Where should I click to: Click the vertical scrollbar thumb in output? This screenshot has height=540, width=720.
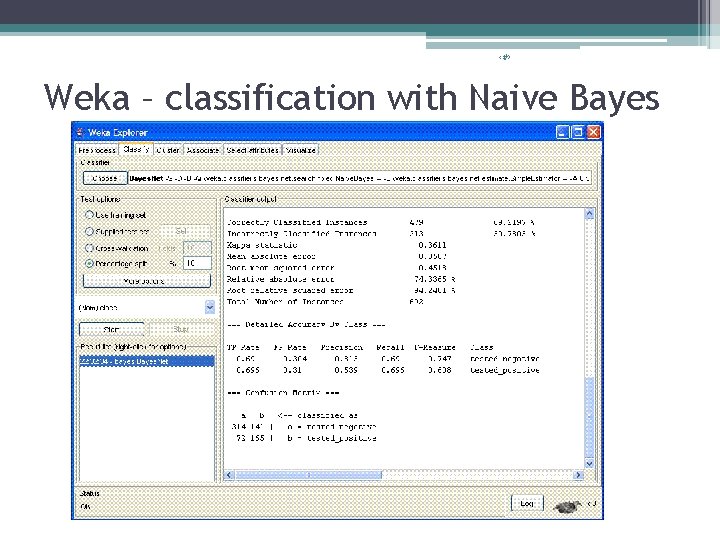[590, 417]
